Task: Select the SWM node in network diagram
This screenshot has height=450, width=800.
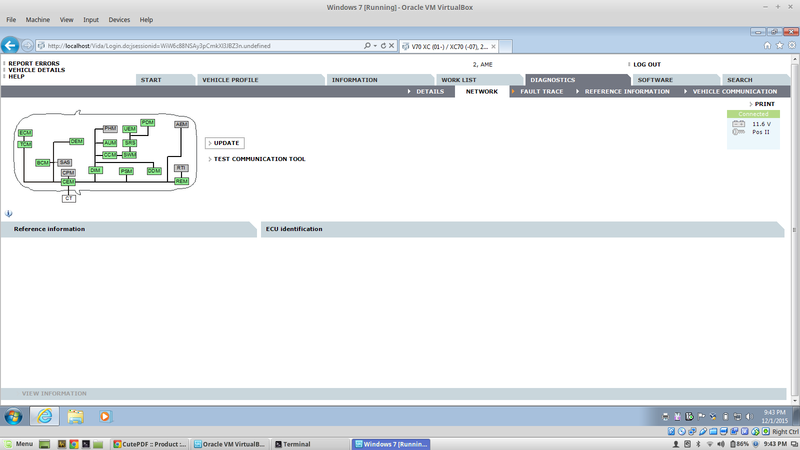Action: [130, 155]
